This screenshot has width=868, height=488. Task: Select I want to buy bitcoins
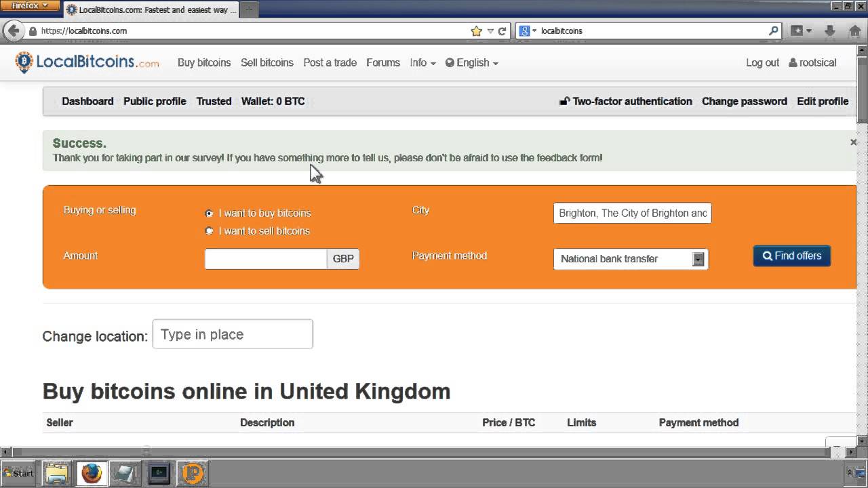(x=209, y=213)
